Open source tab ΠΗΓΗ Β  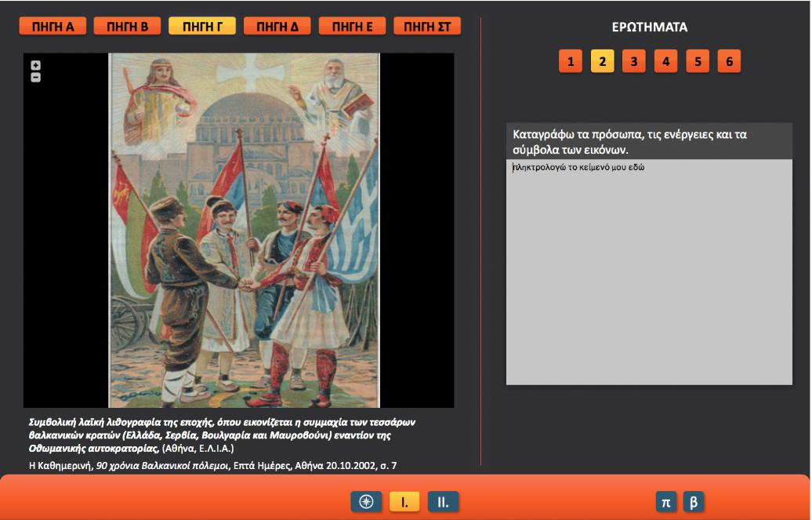click(x=128, y=27)
